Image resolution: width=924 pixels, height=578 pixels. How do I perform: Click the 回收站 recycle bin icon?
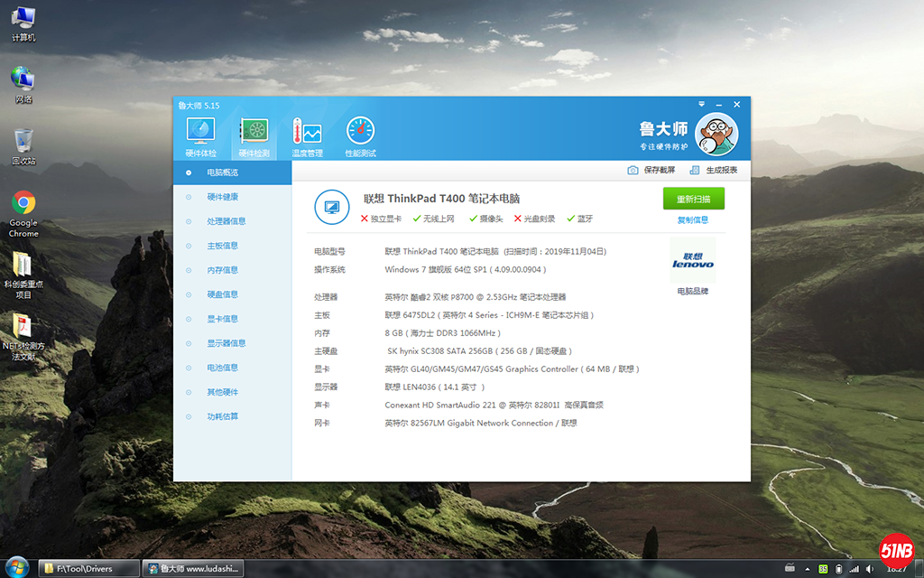23,146
